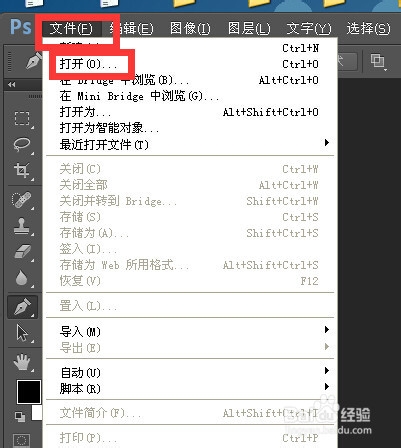Open the 图像(I) menu
Image resolution: width=401 pixels, height=448 pixels.
click(190, 29)
